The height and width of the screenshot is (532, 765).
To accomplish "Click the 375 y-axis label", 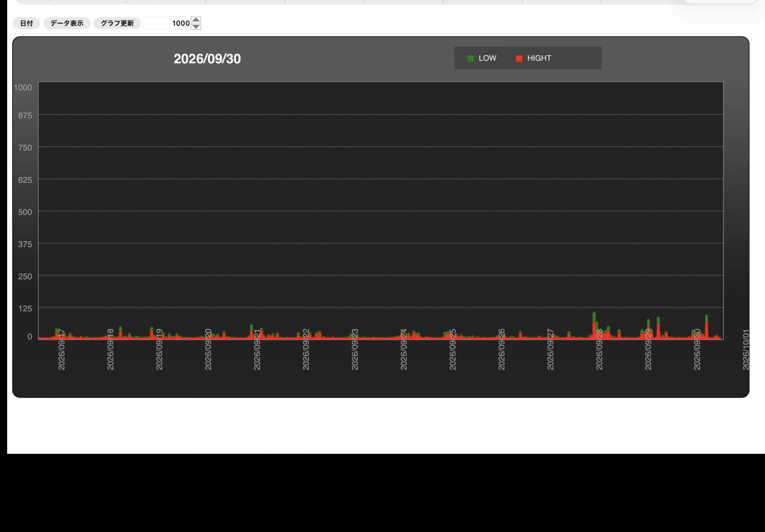I will coord(25,244).
